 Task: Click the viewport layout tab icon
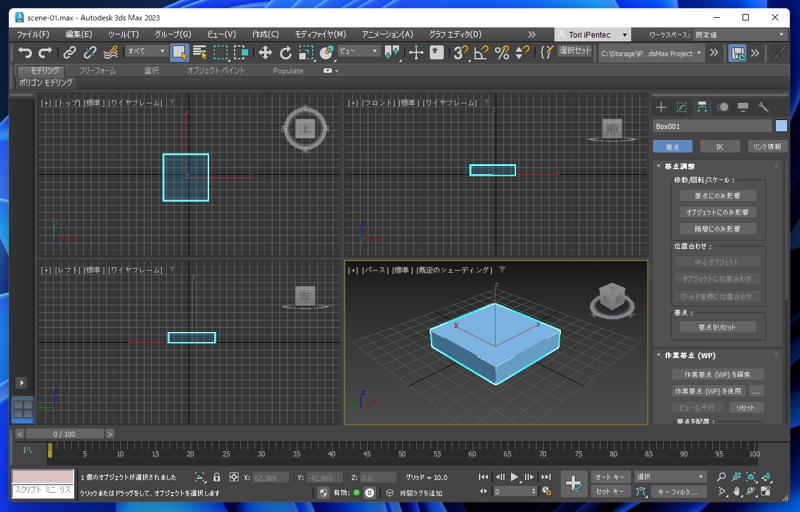point(23,409)
